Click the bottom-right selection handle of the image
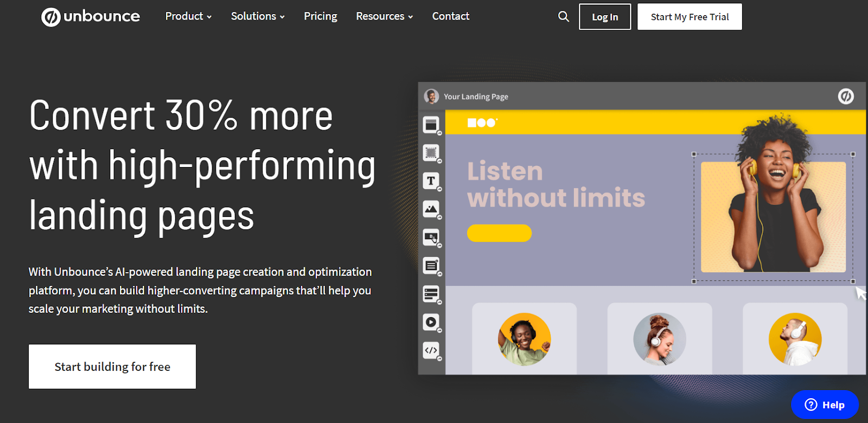 (x=853, y=281)
